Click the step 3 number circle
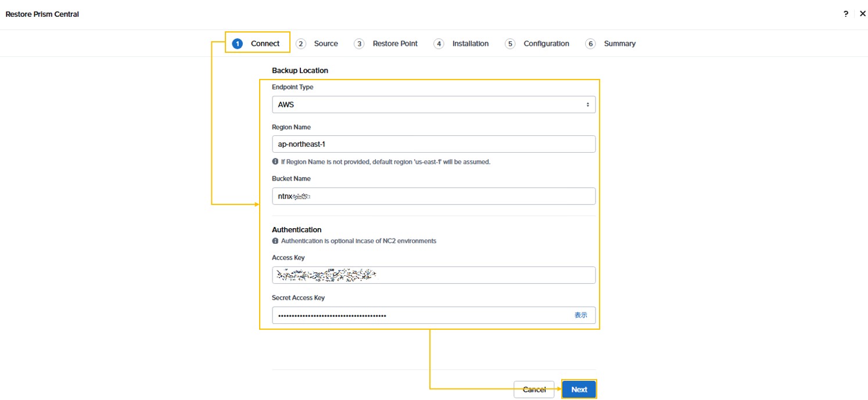 coord(359,44)
